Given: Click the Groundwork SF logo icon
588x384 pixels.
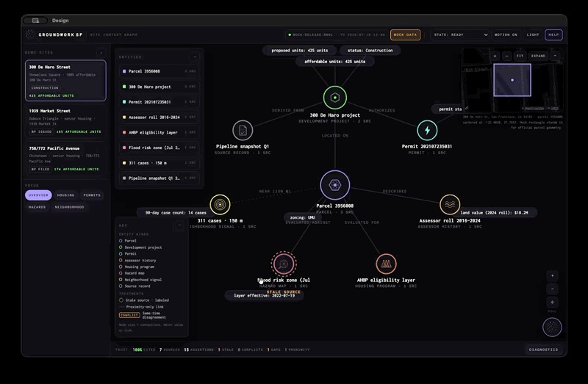Looking at the screenshot, I should [30, 35].
